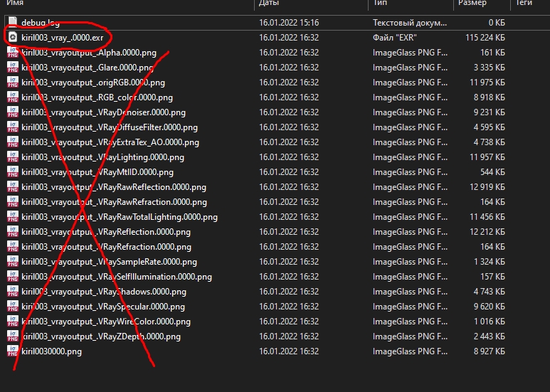Viewport: 550px width, 392px height.
Task: Click the Теги column header
Action: pyautogui.click(x=524, y=4)
